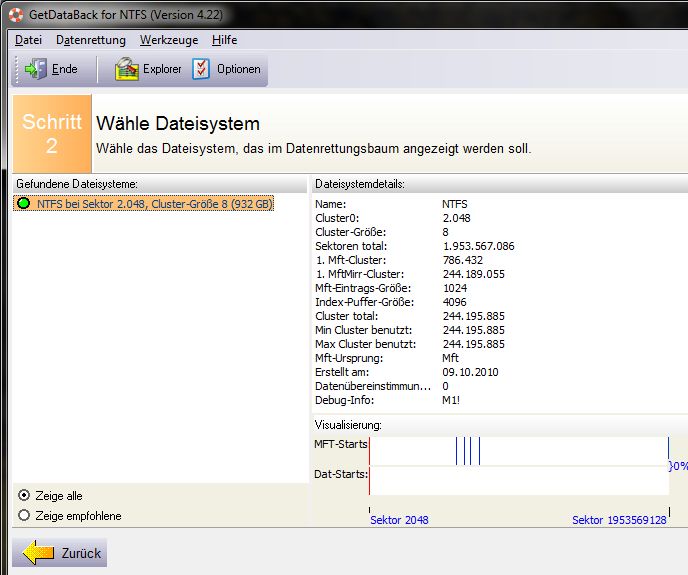Click Mft-Ursprung value Mft
Screen dimensions: 688x575
(x=450, y=358)
